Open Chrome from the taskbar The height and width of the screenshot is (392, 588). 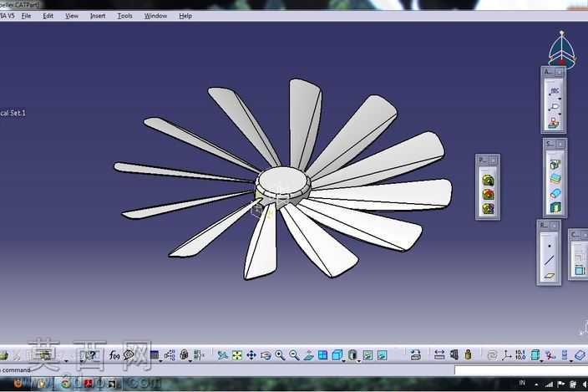coord(66,384)
